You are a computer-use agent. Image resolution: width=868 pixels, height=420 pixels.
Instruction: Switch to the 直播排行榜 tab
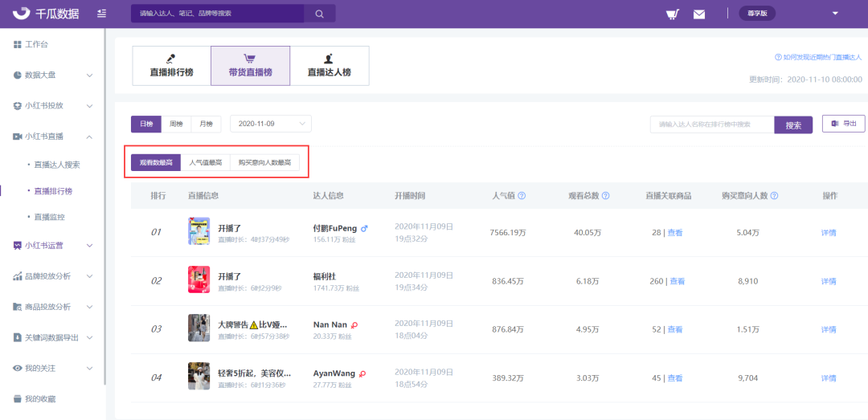(172, 66)
